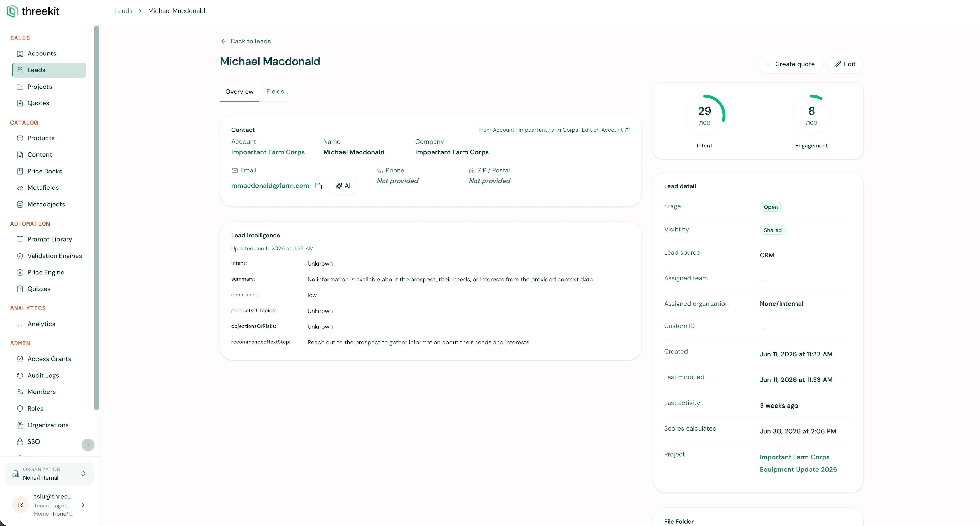Click the threekit logo
Image resolution: width=980 pixels, height=526 pixels.
click(33, 11)
